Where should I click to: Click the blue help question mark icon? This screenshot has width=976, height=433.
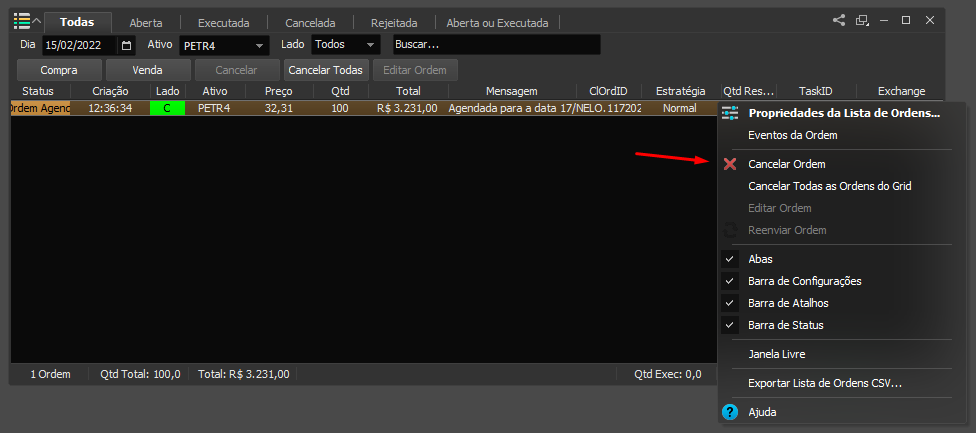point(730,412)
